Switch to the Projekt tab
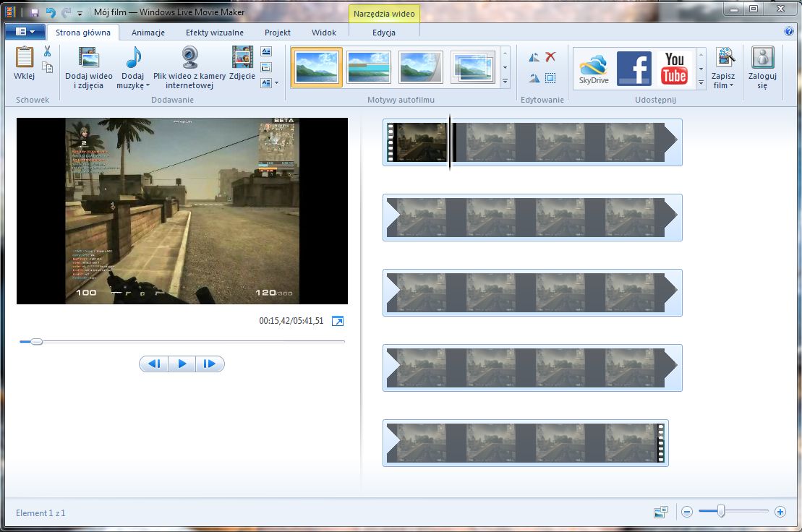802x532 pixels. [x=277, y=33]
